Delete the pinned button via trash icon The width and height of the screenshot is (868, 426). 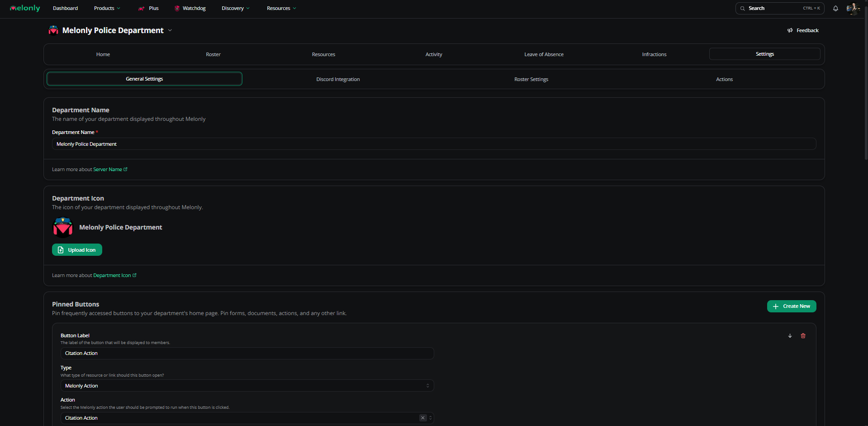803,335
